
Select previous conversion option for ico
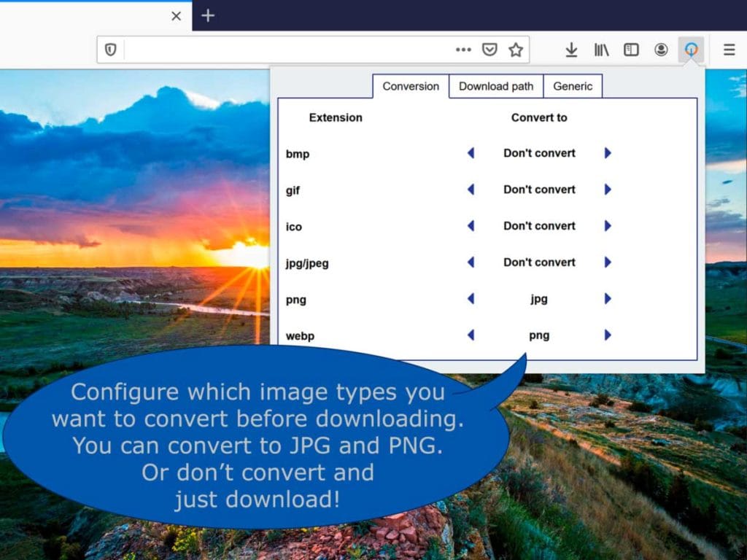click(471, 226)
